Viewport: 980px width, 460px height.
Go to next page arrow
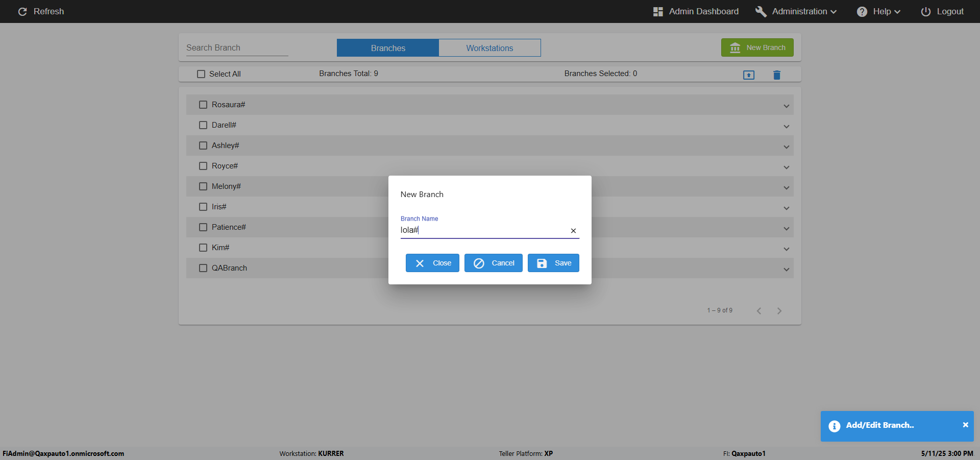click(x=779, y=311)
